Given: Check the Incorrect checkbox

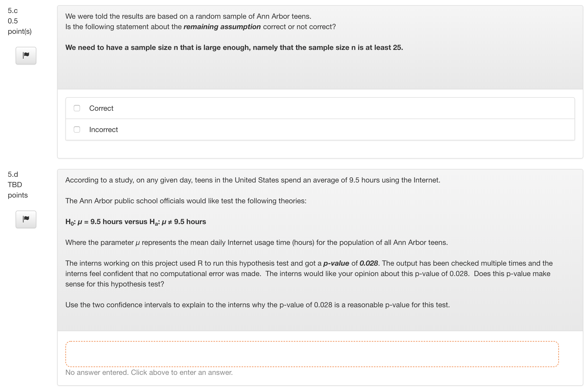Looking at the screenshot, I should pos(77,129).
